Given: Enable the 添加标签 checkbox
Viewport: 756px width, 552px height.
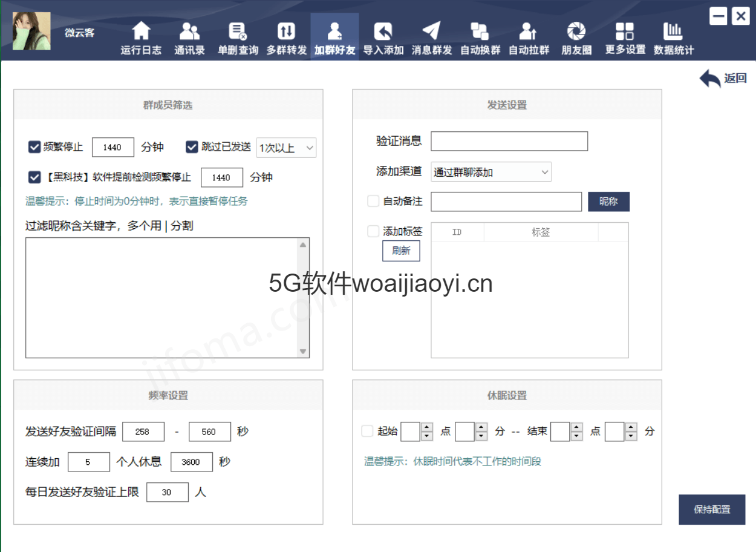Looking at the screenshot, I should coord(373,231).
